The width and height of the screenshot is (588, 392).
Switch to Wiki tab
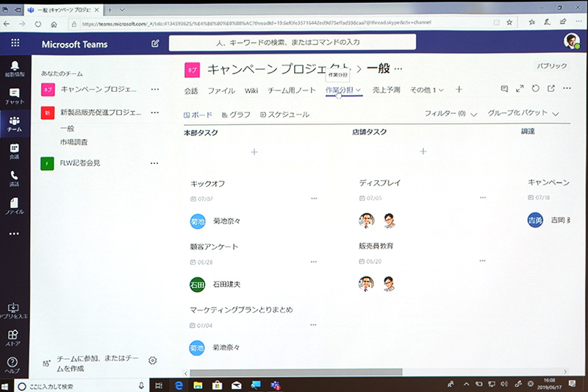tap(251, 90)
